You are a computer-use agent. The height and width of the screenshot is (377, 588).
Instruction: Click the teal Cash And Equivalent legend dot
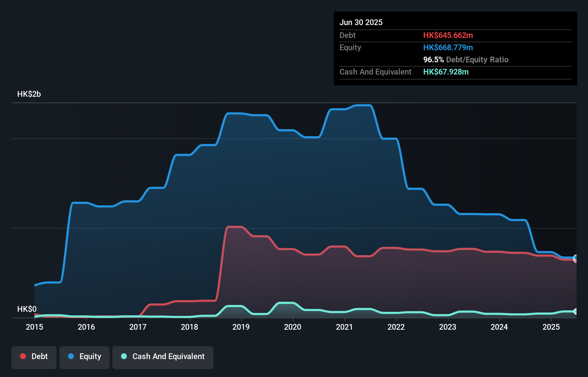point(124,356)
